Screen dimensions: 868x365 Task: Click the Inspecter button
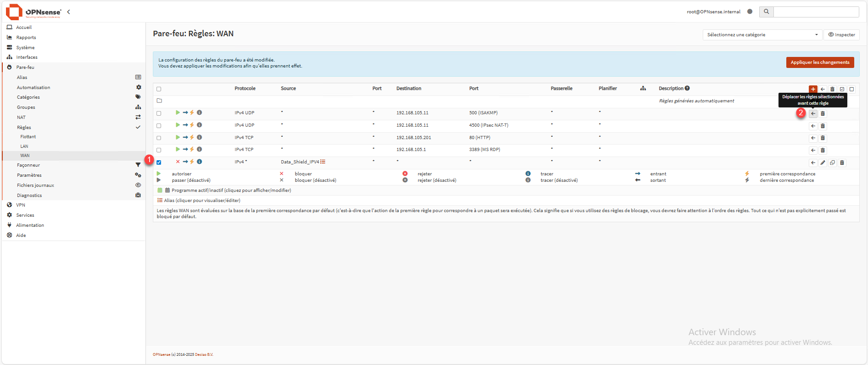coord(841,35)
